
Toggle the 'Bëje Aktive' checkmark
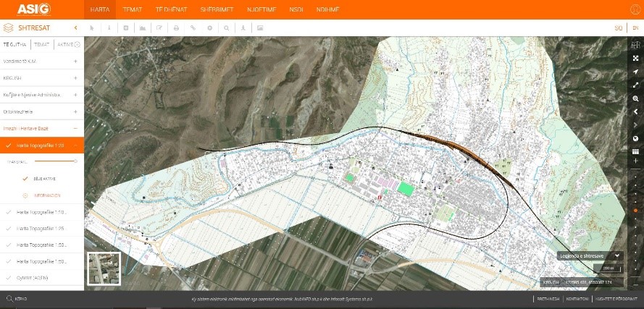point(24,178)
